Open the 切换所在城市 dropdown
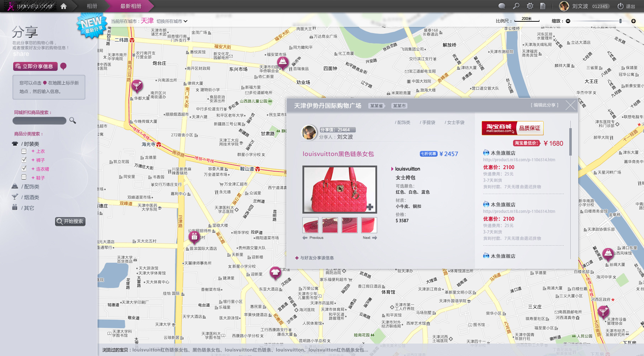The height and width of the screenshot is (356, 644). pos(172,21)
